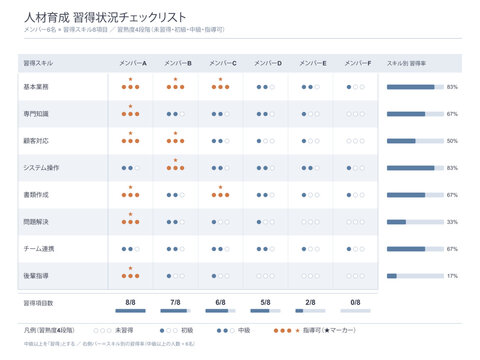The height and width of the screenshot is (360, 480).
Task: Select the 基本業務 row label
Action: [36, 87]
